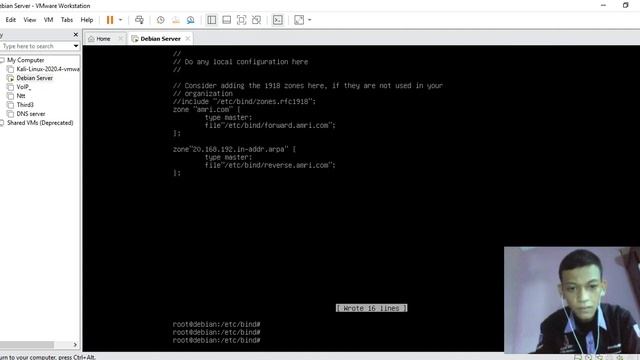Image resolution: width=640 pixels, height=360 pixels.
Task: Restore the VMware window
Action: (x=625, y=5)
